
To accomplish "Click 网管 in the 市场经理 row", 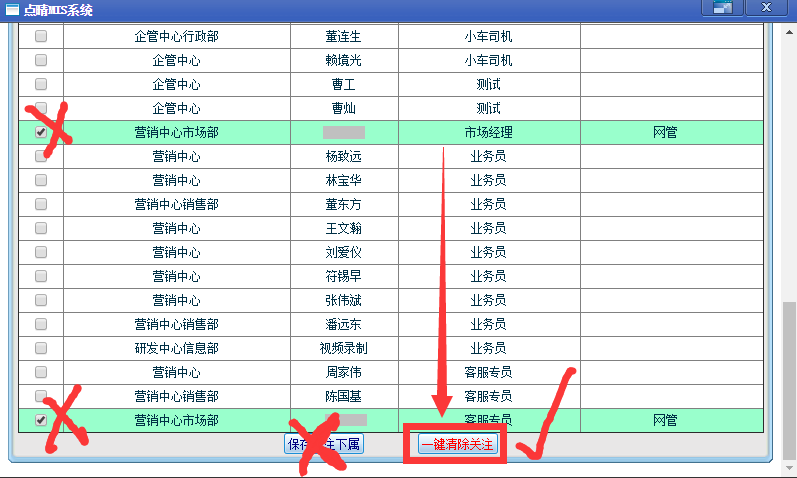I will (665, 133).
